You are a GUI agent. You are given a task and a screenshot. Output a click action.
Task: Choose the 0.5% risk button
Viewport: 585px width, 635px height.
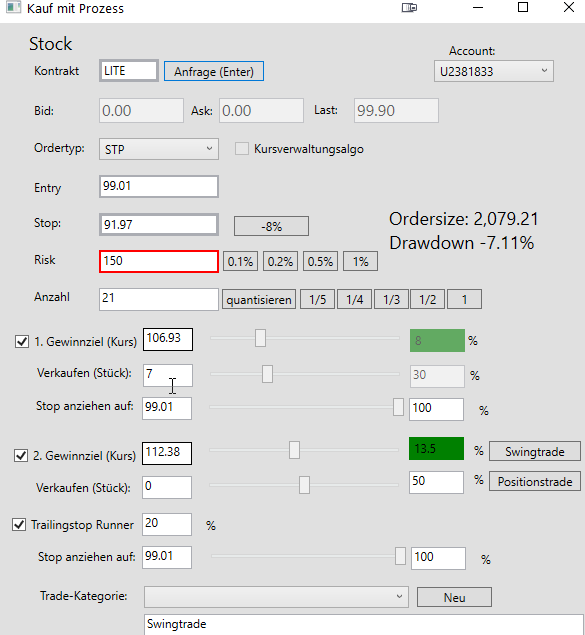(320, 261)
